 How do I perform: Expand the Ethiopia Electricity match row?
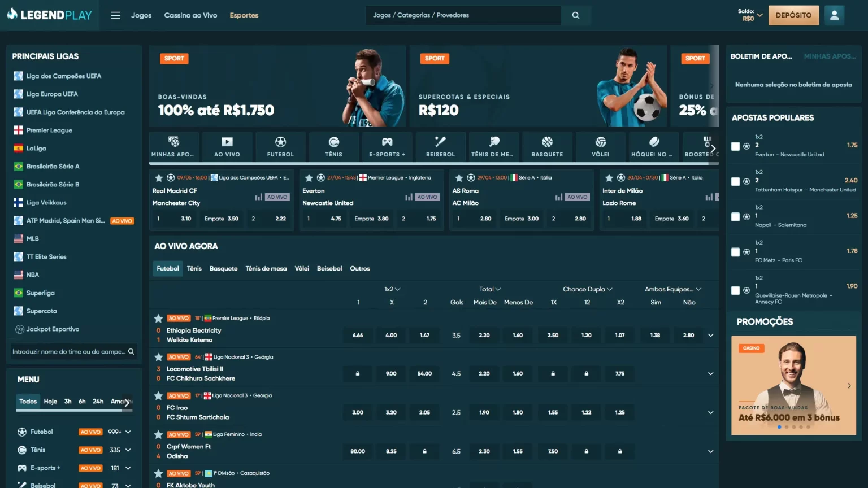(710, 335)
